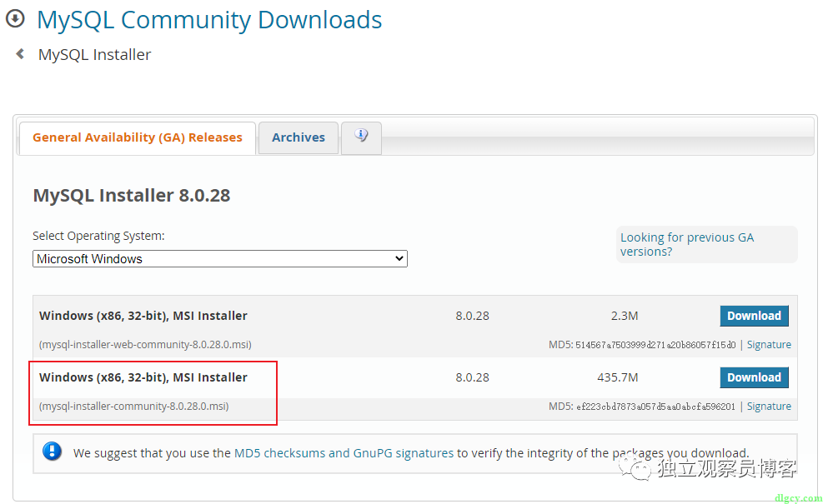Click the download circle icon beside the page title

pos(15,18)
